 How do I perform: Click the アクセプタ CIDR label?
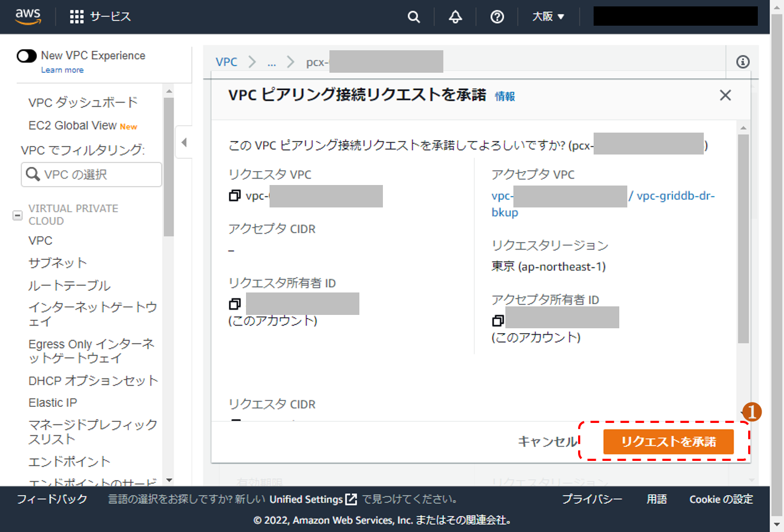(272, 229)
